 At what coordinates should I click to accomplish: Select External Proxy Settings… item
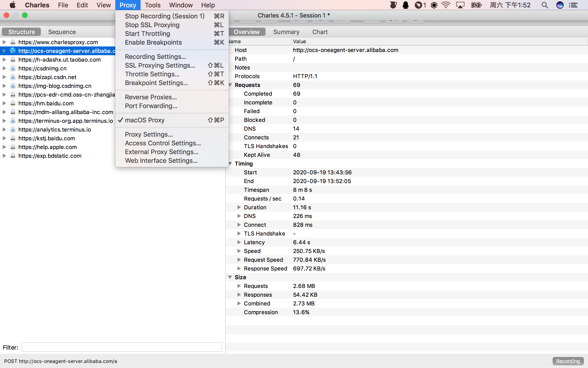tap(172, 152)
